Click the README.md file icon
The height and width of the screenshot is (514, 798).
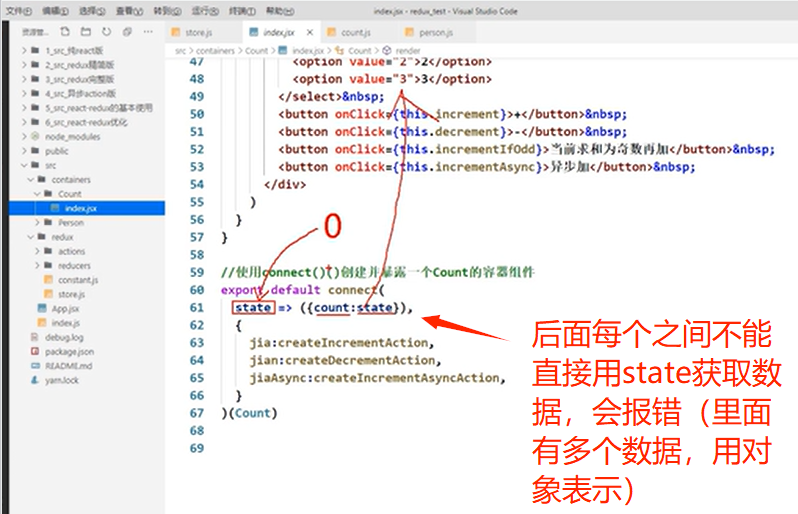click(35, 366)
